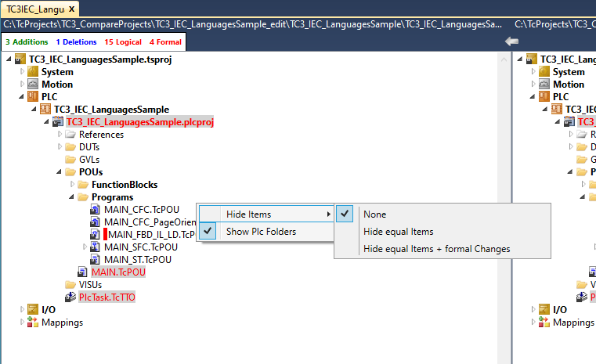Image resolution: width=596 pixels, height=364 pixels.
Task: Click the PlcTask.TcTTO task icon
Action: (x=70, y=297)
